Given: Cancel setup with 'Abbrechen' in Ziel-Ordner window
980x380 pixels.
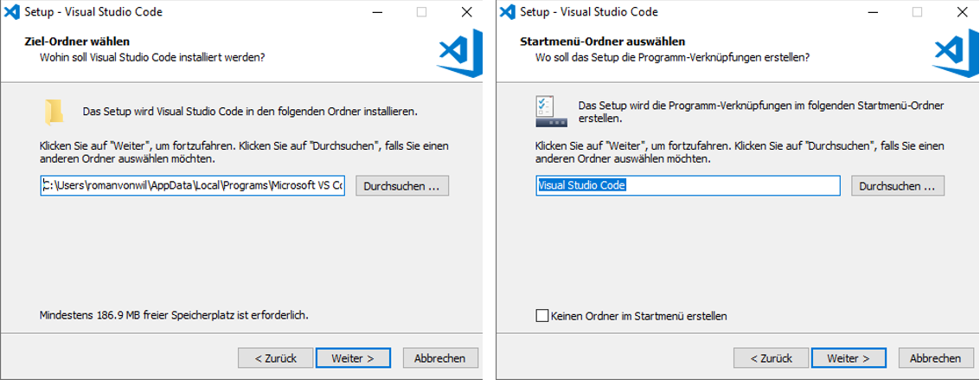Looking at the screenshot, I should pyautogui.click(x=440, y=358).
